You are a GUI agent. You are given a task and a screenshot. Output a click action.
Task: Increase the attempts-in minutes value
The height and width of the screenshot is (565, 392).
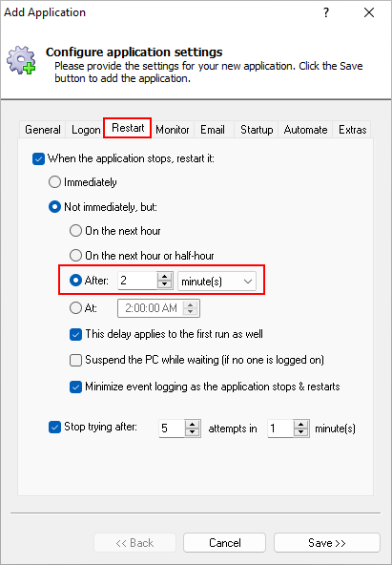coord(301,424)
